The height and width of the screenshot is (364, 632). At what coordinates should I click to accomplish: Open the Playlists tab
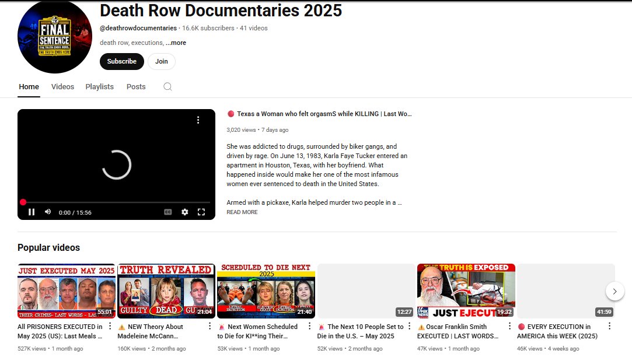click(100, 87)
